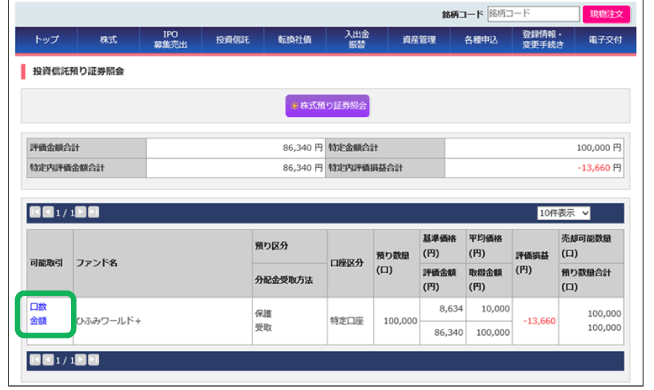
Task: Go to next page in top pager
Action: coord(80,212)
